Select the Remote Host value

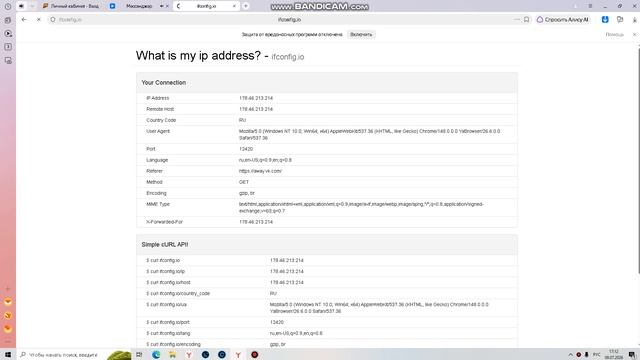point(256,109)
